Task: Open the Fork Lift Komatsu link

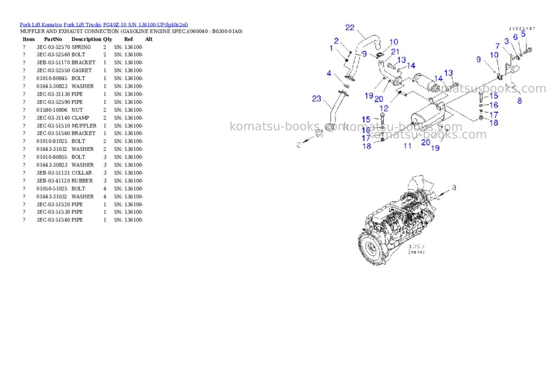Action: (41, 25)
